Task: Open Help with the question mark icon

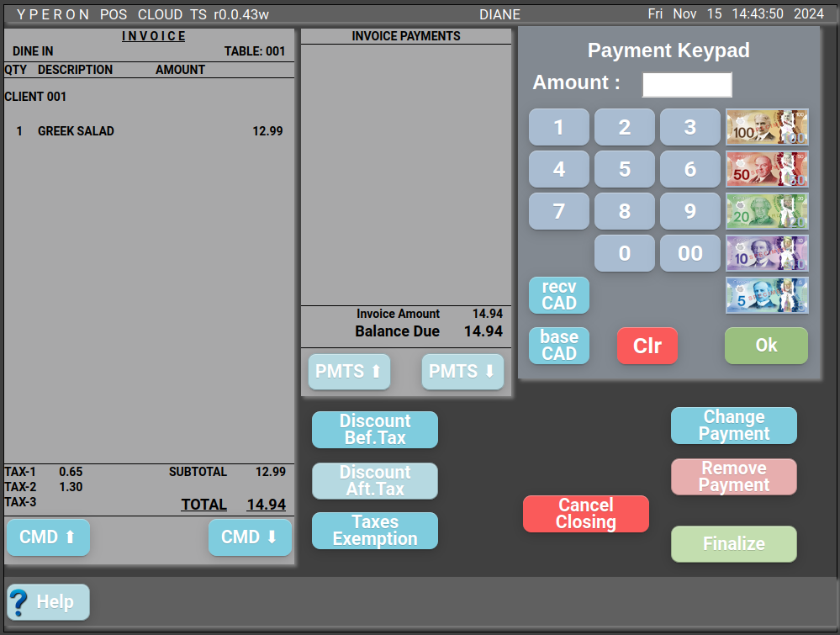Action: tap(48, 602)
